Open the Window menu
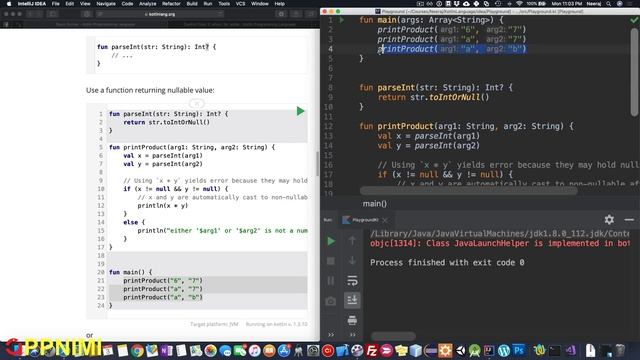The height and width of the screenshot is (360, 640). pyautogui.click(x=260, y=4)
